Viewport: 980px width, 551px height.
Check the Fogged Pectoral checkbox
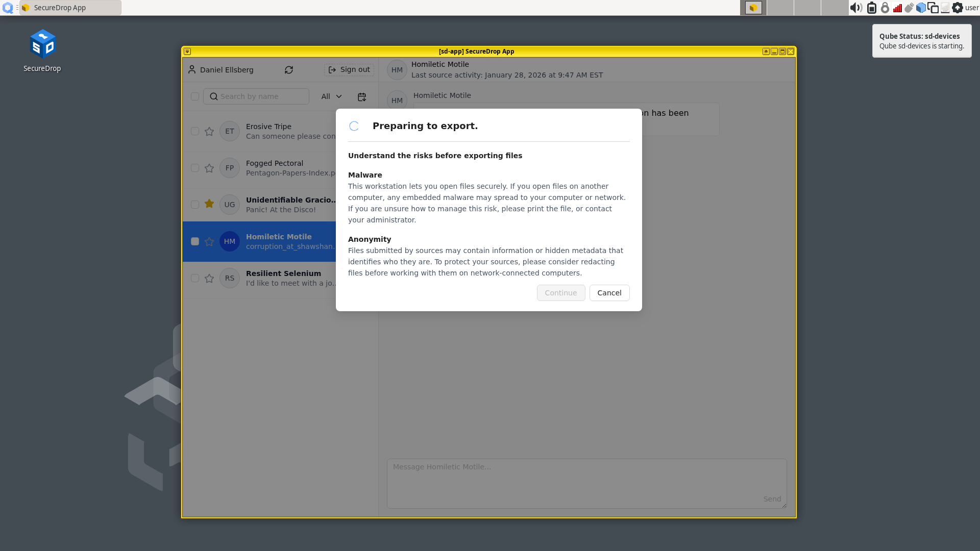click(x=195, y=168)
